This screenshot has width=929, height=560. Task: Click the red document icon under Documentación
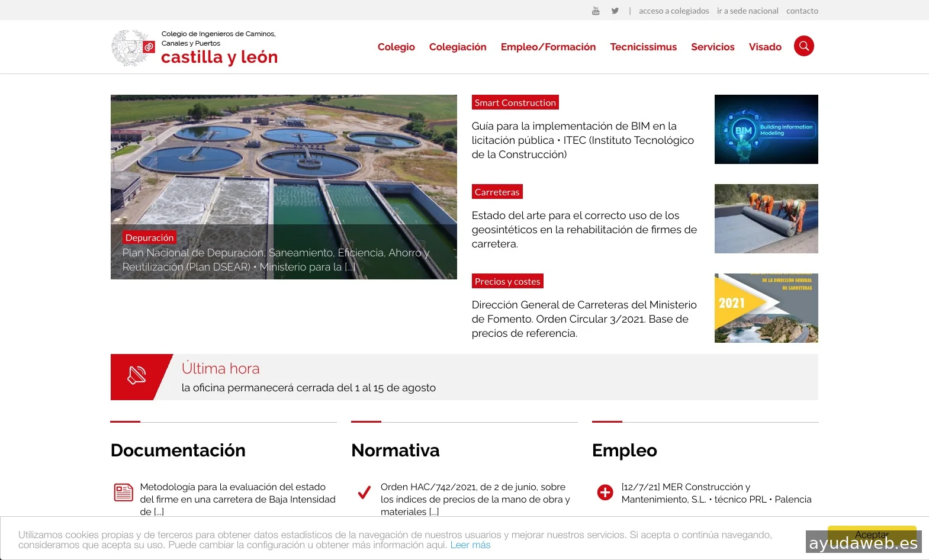click(x=123, y=492)
